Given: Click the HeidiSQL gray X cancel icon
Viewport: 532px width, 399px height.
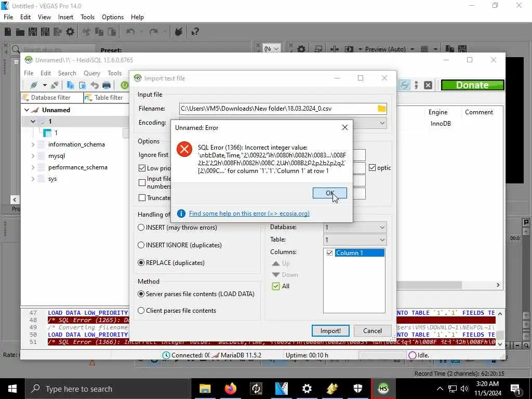Looking at the screenshot, I should (x=428, y=85).
